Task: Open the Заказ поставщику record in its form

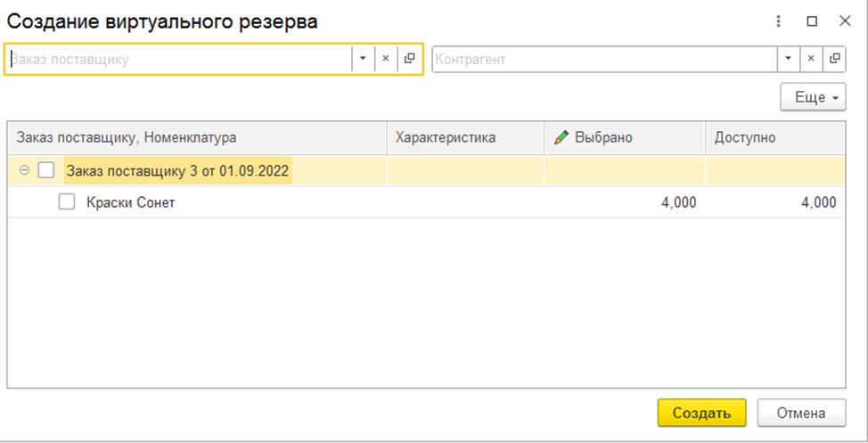Action: click(x=410, y=59)
